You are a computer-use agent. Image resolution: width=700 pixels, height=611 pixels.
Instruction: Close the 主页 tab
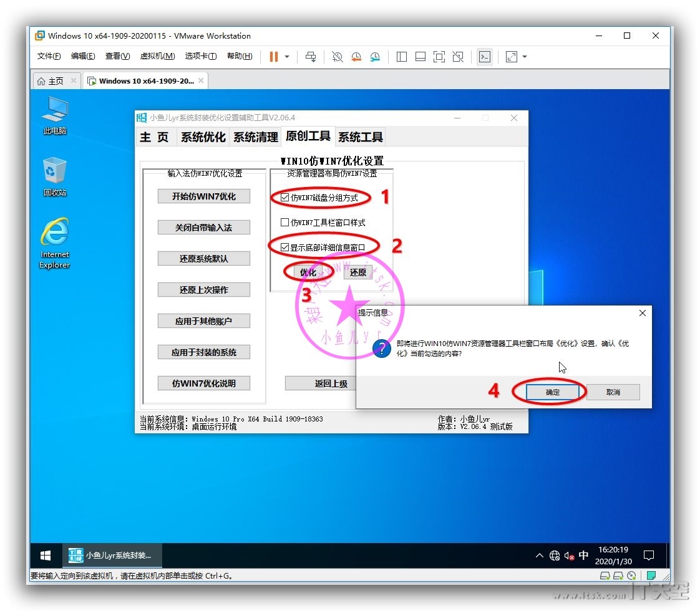74,80
